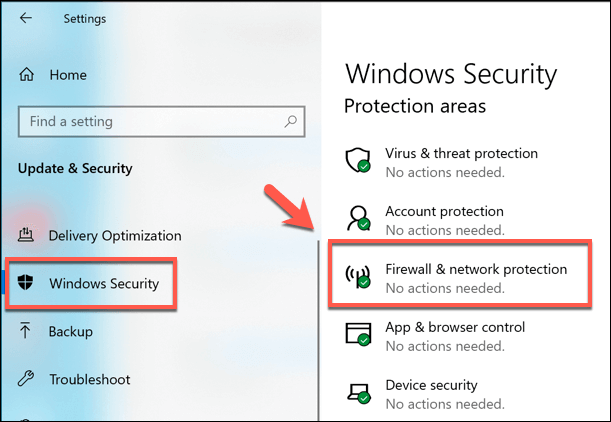The width and height of the screenshot is (611, 422).
Task: Click the Virus & threat protection shield icon
Action: tap(358, 160)
